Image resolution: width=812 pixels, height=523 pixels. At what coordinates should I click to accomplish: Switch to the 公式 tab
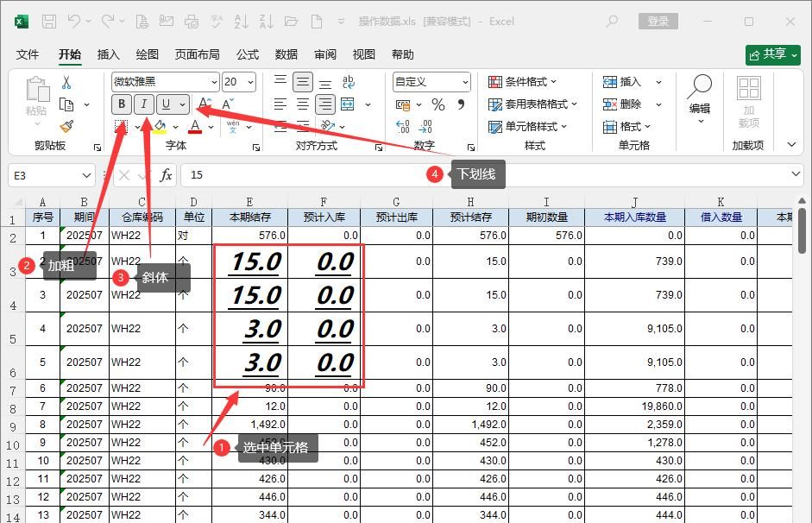click(248, 54)
